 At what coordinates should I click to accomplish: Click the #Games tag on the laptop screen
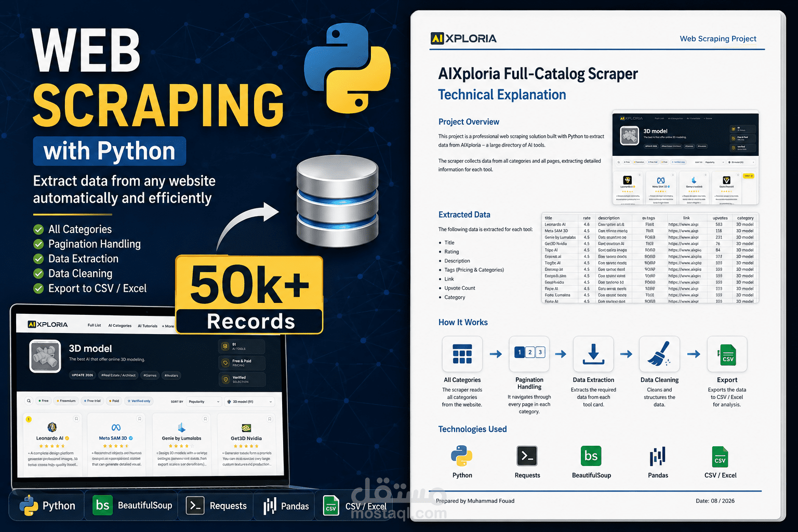(x=150, y=375)
